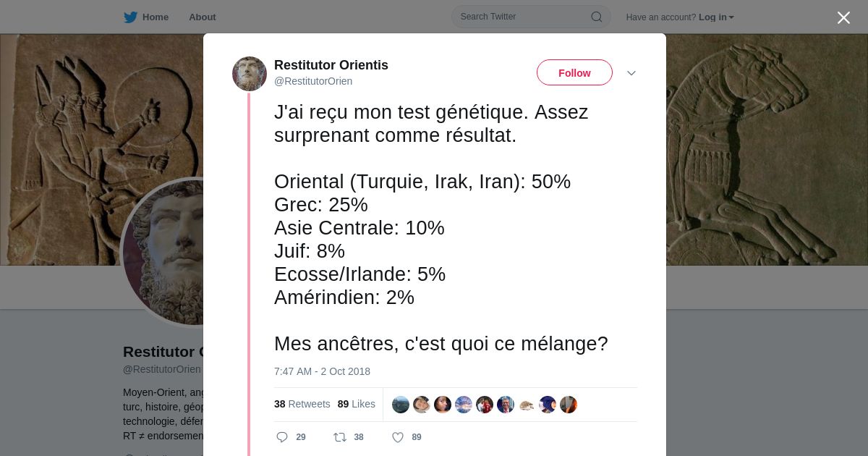The width and height of the screenshot is (868, 456).
Task: Click first liker avatar thumbnail
Action: (401, 405)
